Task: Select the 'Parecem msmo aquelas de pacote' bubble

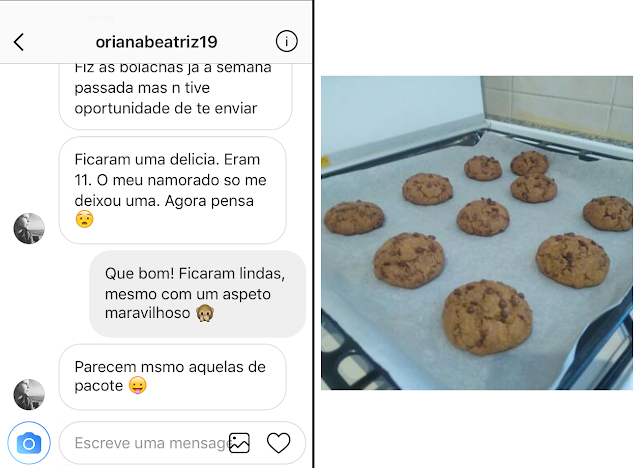Action: (x=173, y=377)
